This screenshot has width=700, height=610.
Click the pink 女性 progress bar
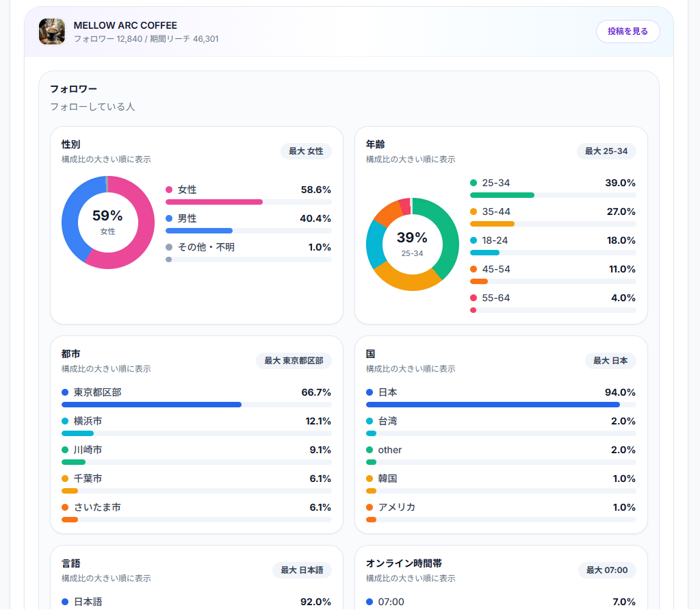click(214, 202)
